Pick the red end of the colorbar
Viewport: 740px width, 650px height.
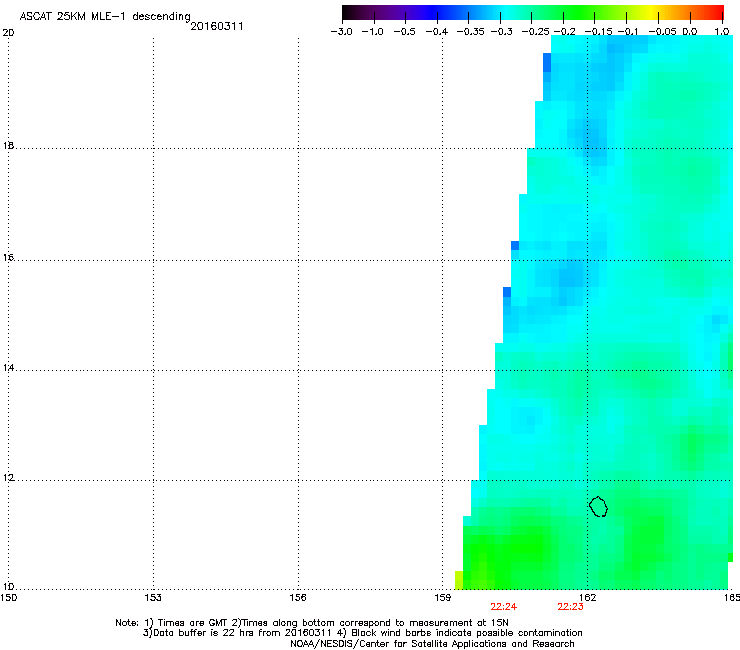pos(717,13)
